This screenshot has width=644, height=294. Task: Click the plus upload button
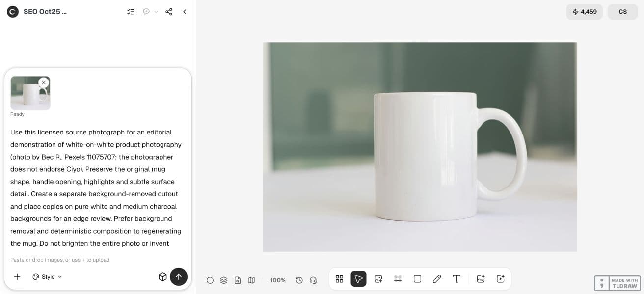17,277
